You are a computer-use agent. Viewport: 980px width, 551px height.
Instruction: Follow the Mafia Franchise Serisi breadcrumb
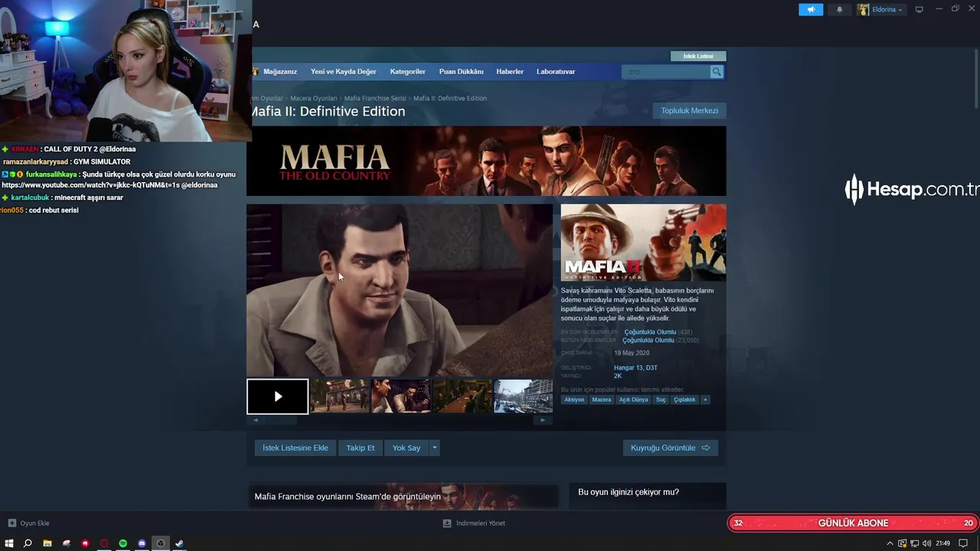tap(375, 98)
